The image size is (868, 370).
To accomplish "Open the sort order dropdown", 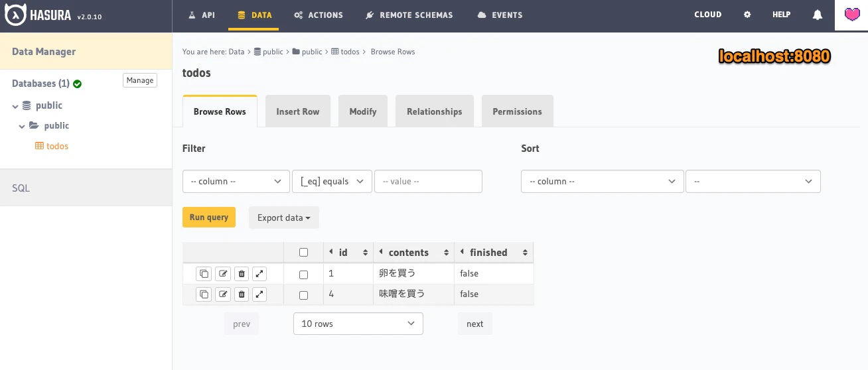I will point(753,181).
